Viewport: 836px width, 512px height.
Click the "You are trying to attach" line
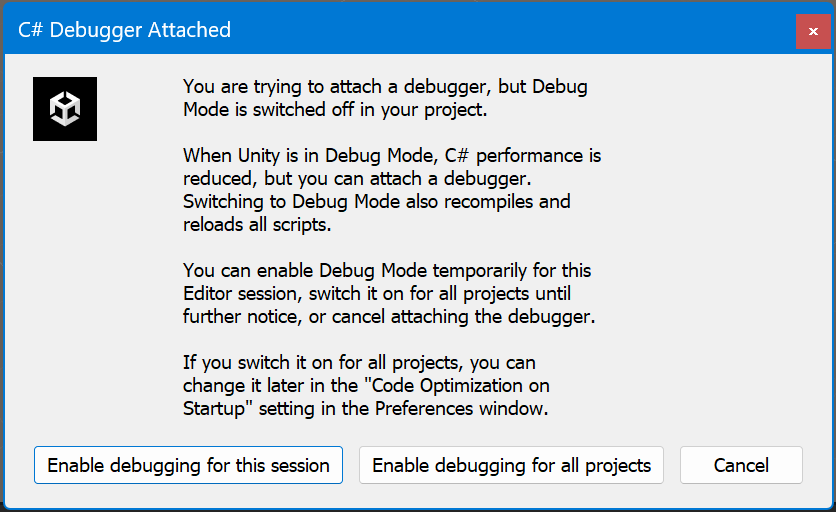pos(385,87)
